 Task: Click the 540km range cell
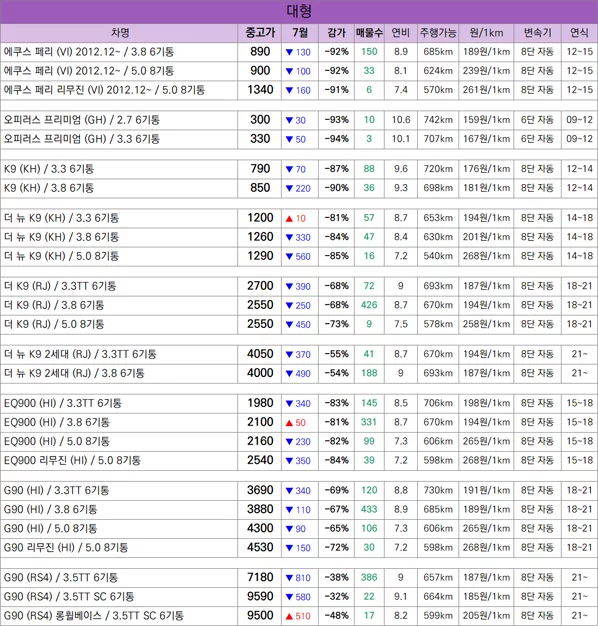tap(438, 256)
